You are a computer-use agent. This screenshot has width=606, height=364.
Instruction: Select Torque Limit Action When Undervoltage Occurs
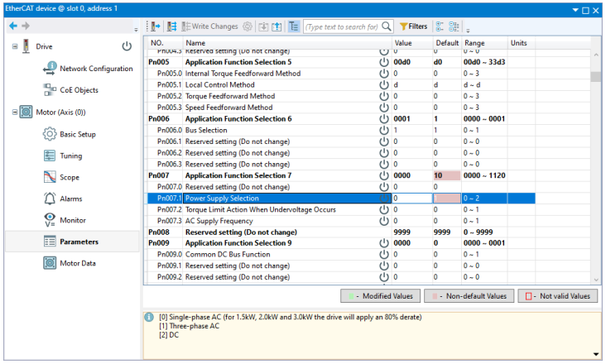(340, 209)
